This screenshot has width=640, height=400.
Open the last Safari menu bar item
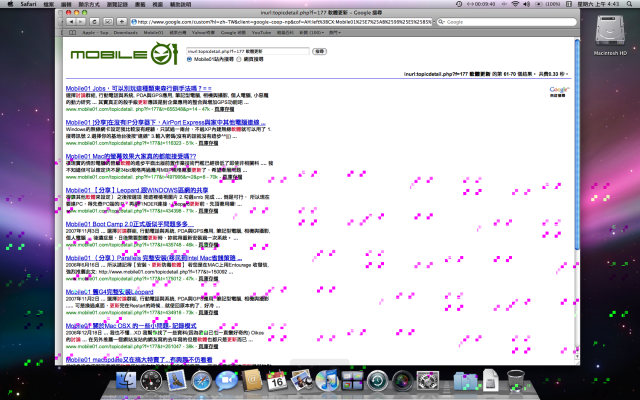(x=180, y=4)
